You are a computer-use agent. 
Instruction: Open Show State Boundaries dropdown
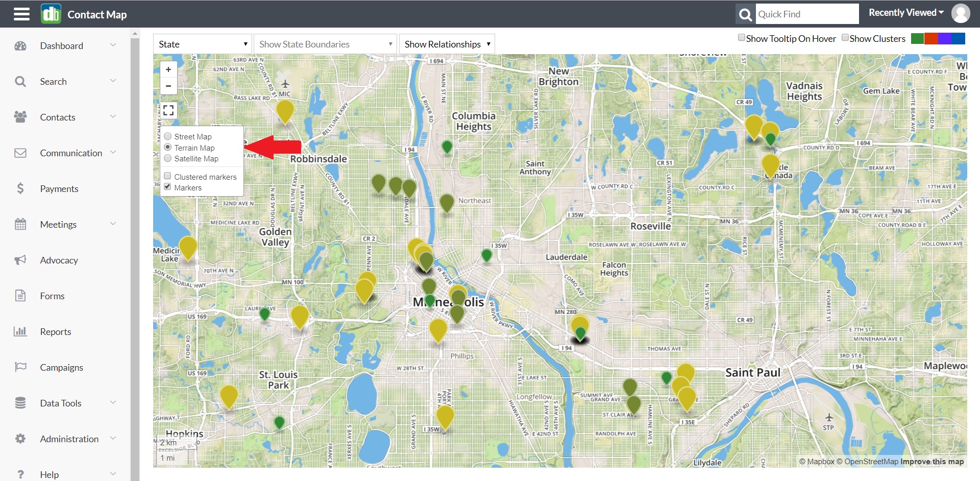point(325,44)
